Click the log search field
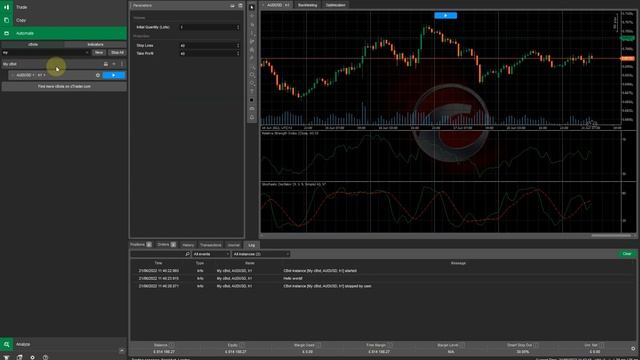This screenshot has height=360, width=640. click(x=160, y=254)
